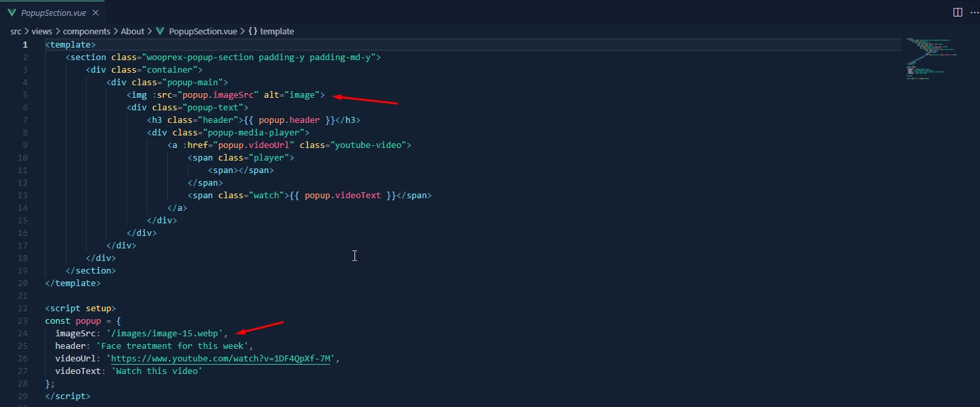
Task: Open the More Actions ellipsis menu
Action: click(x=972, y=12)
